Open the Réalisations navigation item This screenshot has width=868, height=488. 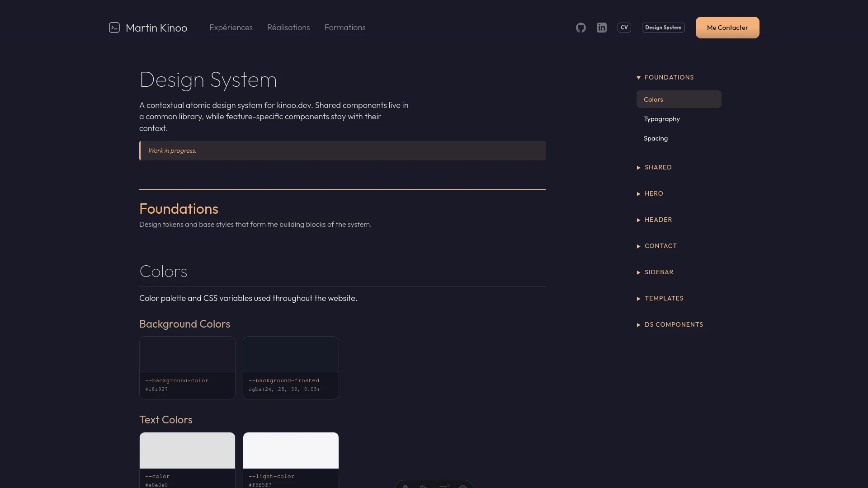pos(288,28)
